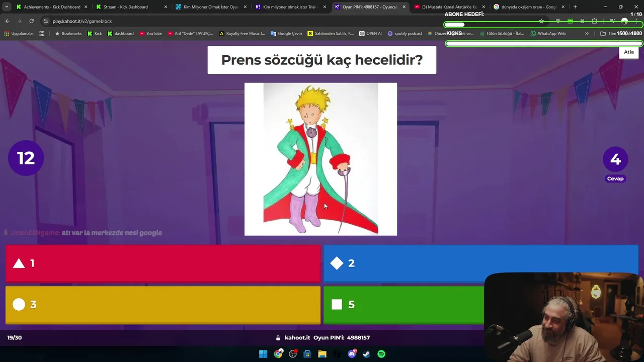Screen dimensions: 644x362
Task: Open the Uygulamalar bookmarks shortcut
Action: pyautogui.click(x=19, y=34)
